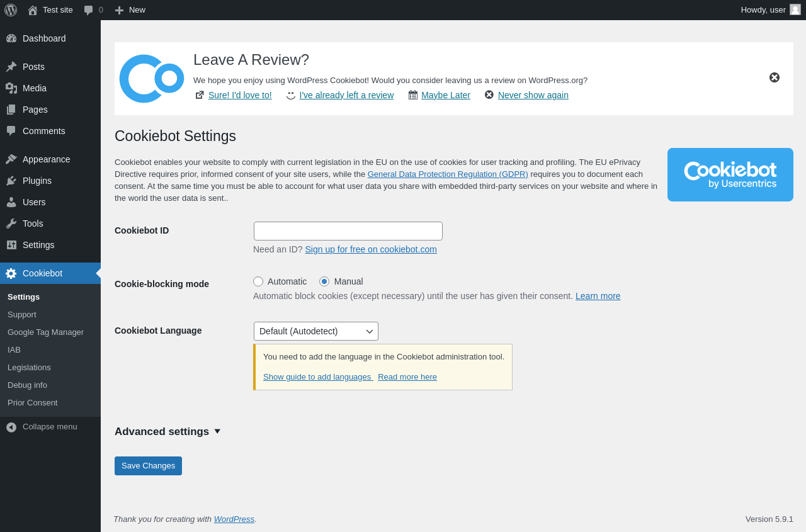Click the Save Changes button
The width and height of the screenshot is (806, 532).
(148, 466)
